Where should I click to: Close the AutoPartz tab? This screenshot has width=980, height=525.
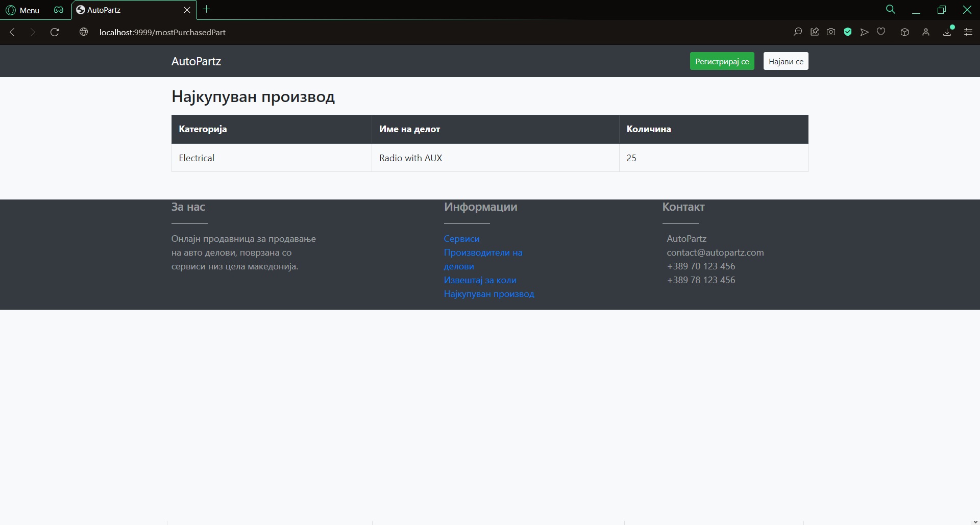click(187, 10)
